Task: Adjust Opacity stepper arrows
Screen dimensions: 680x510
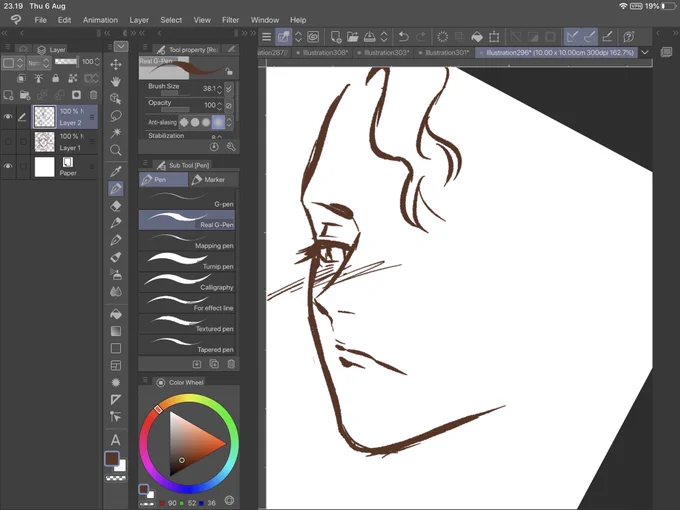Action: coord(219,105)
